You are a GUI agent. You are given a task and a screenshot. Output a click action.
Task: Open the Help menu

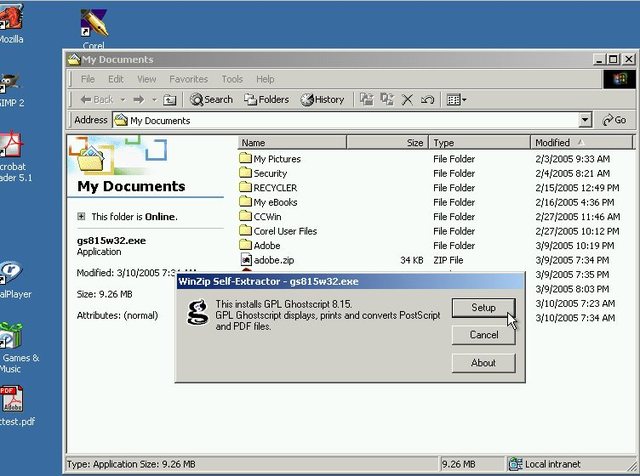265,79
